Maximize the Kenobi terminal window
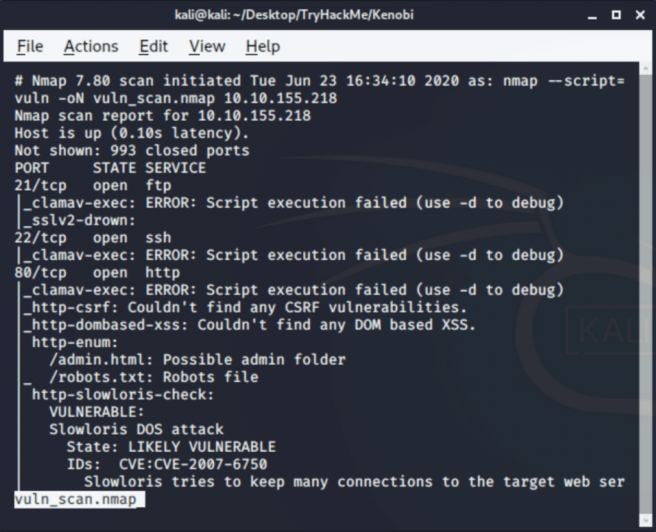The height and width of the screenshot is (532, 656). point(615,15)
